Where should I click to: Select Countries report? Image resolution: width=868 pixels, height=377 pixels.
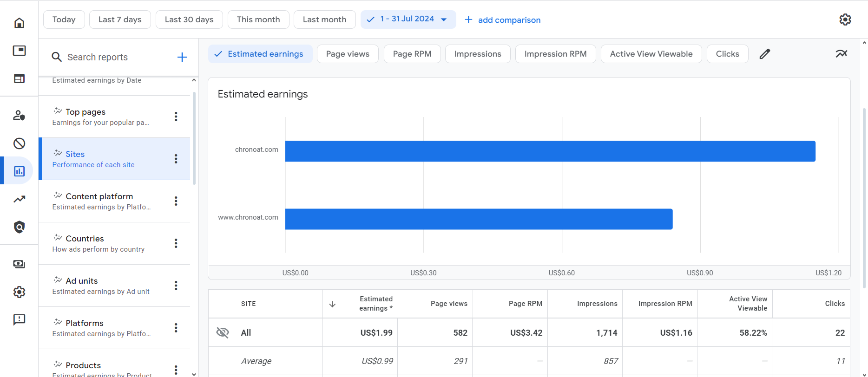coord(114,243)
